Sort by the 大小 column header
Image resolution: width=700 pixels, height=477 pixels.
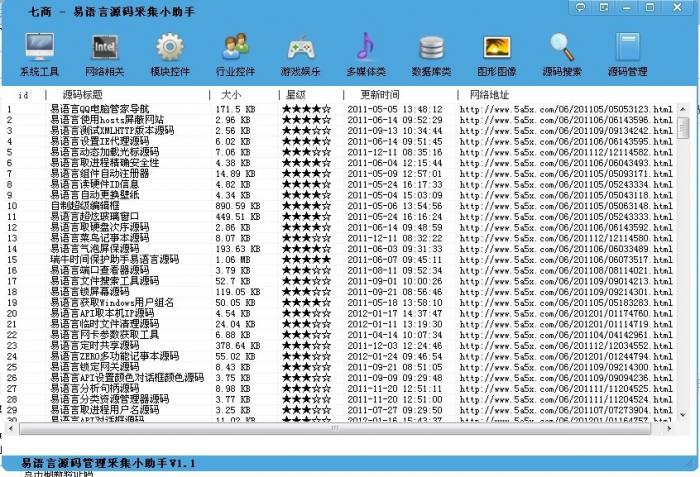point(231,95)
